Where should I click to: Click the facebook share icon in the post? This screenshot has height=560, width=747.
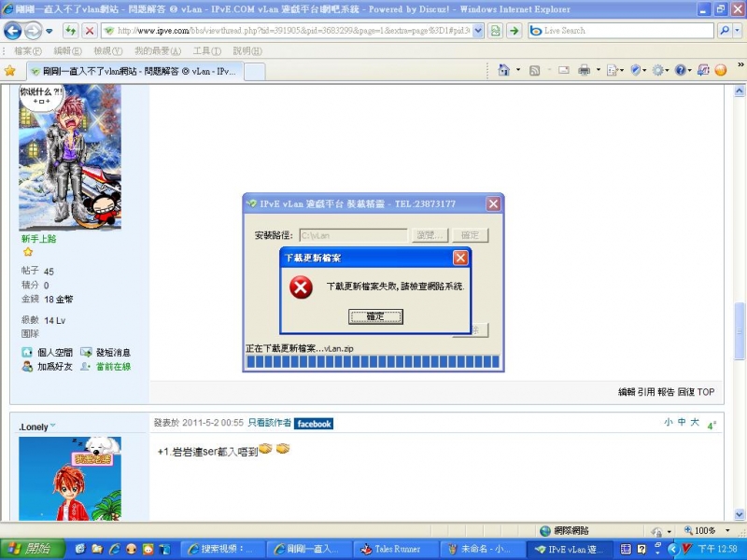(314, 423)
